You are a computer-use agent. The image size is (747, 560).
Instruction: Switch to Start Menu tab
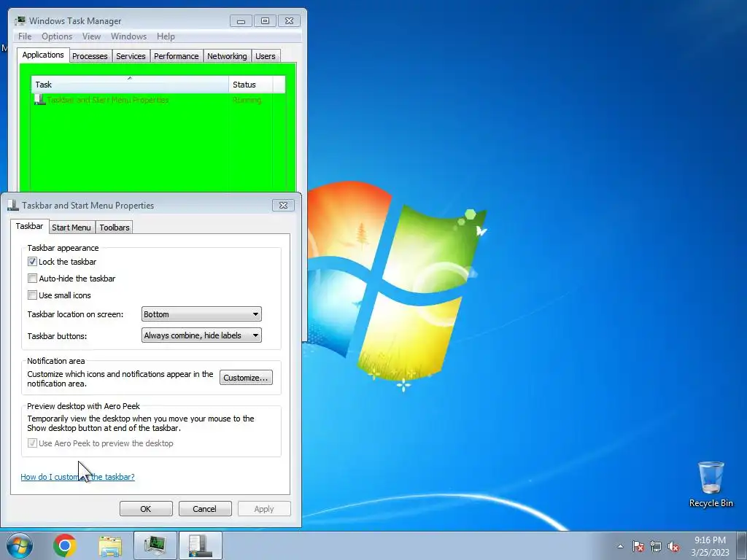[x=71, y=227]
